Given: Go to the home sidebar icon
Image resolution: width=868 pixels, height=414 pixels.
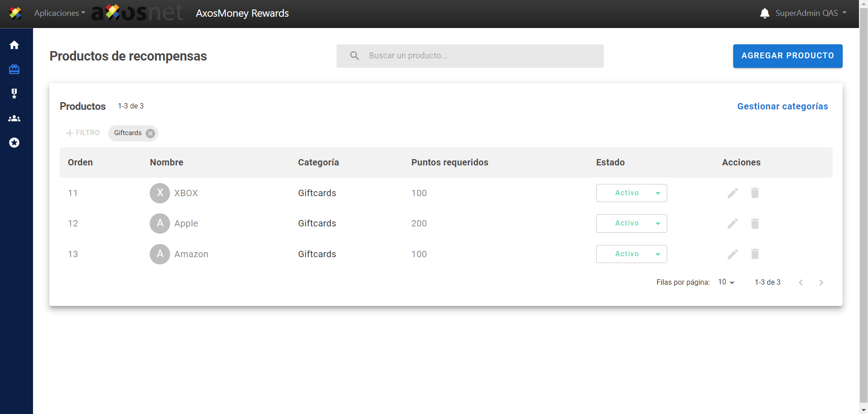Looking at the screenshot, I should [x=14, y=45].
